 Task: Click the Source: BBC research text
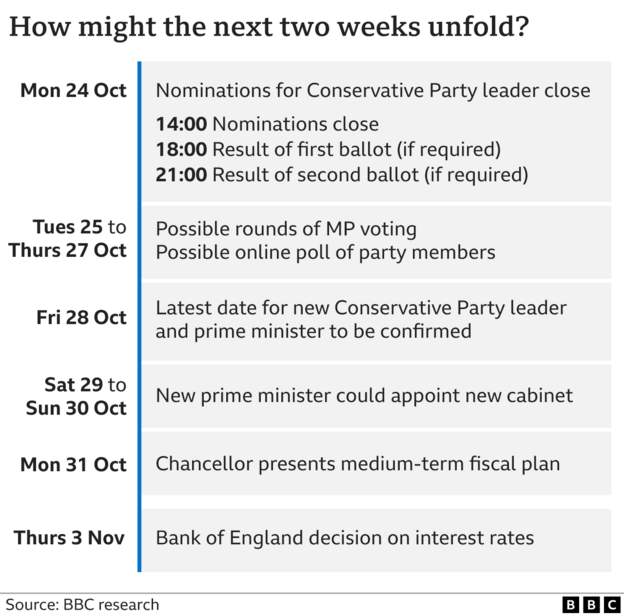pos(82,605)
